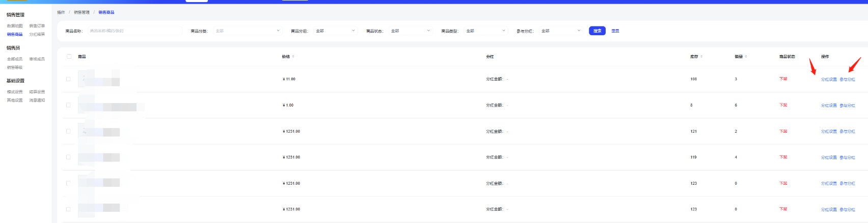
Task: Click the 销量 column sort icon
Action: click(746, 57)
